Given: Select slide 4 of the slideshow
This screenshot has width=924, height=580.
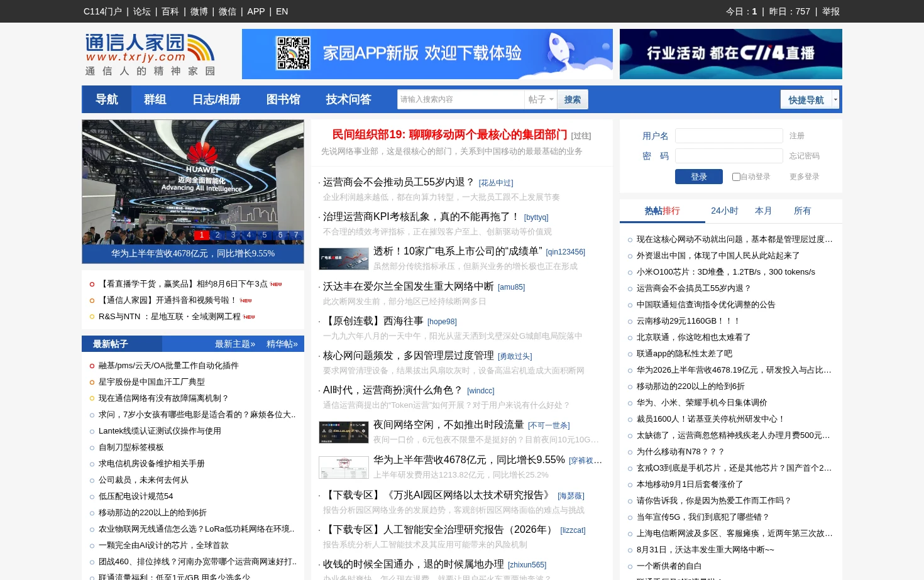Looking at the screenshot, I should (249, 235).
